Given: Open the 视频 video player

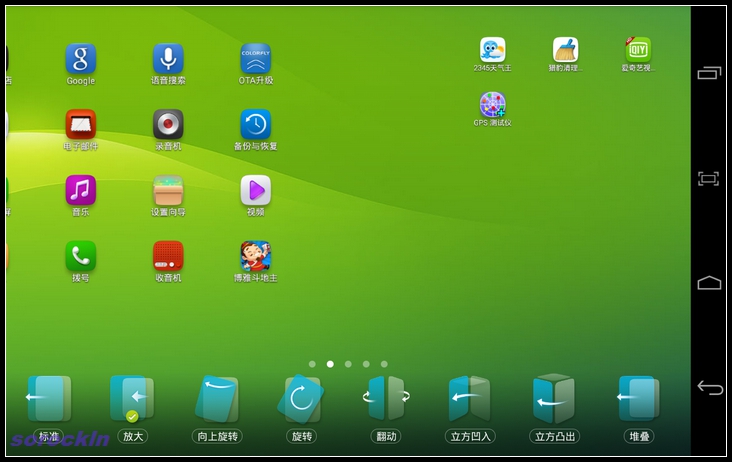Looking at the screenshot, I should tap(255, 190).
